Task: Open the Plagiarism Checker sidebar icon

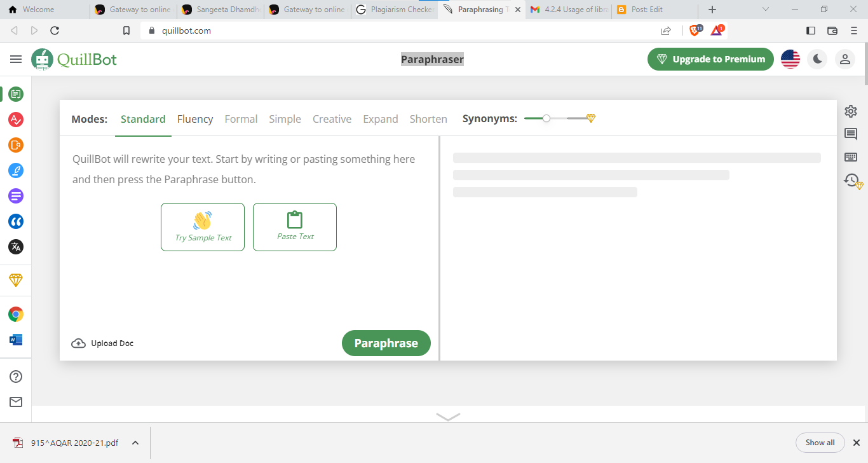Action: (x=16, y=145)
